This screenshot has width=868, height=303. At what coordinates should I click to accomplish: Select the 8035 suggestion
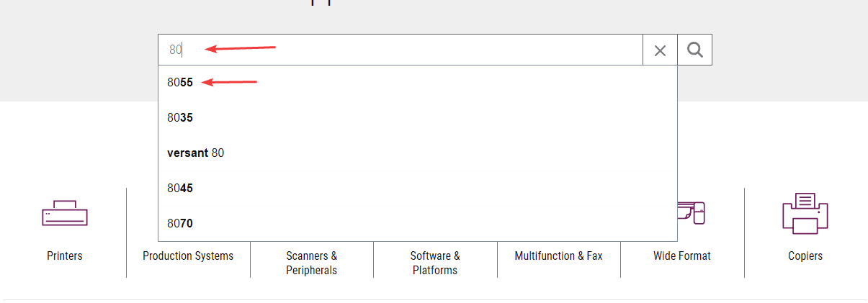tap(180, 117)
